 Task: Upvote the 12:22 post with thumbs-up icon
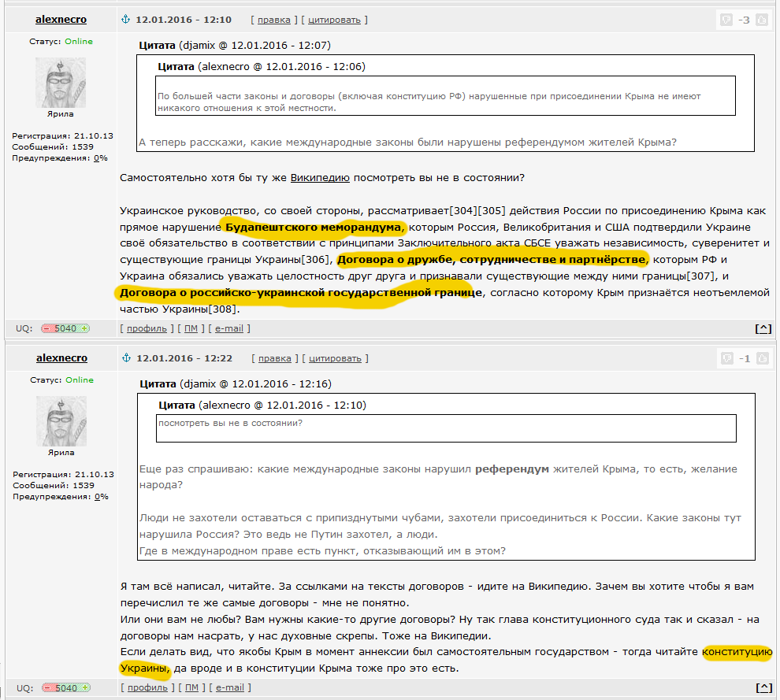click(763, 358)
